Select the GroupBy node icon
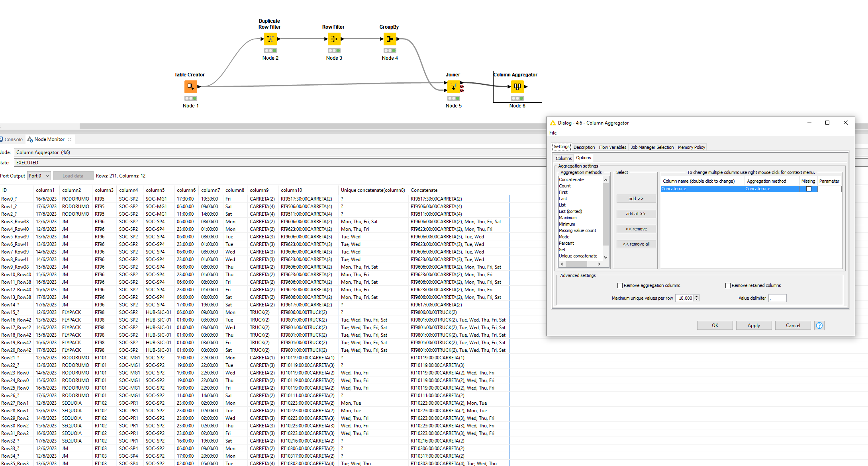The image size is (868, 466). click(390, 39)
